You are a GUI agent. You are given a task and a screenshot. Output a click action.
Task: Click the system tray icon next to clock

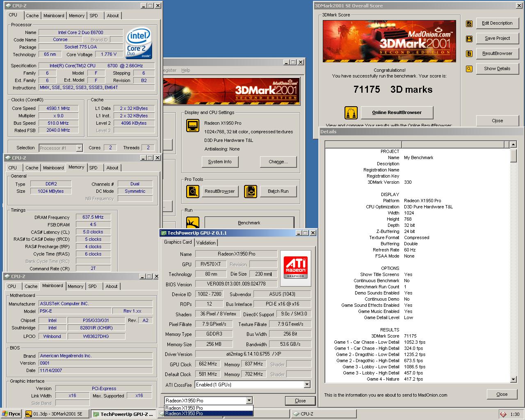(x=503, y=414)
